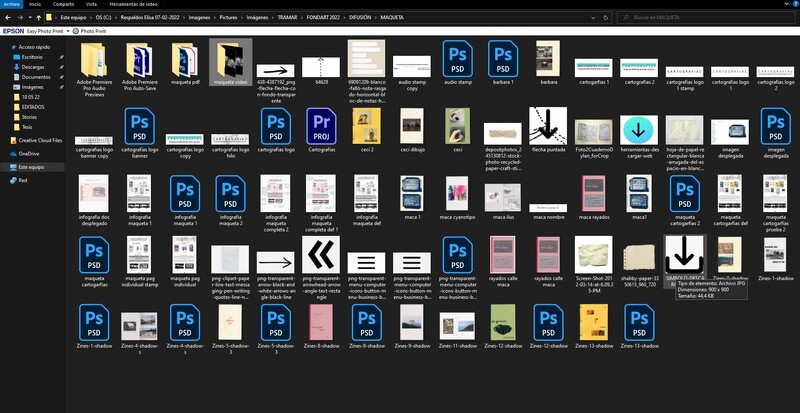The image size is (800, 413).
Task: Select the Adobe Premiere Pro Auto-Save folder
Action: pyautogui.click(x=139, y=68)
